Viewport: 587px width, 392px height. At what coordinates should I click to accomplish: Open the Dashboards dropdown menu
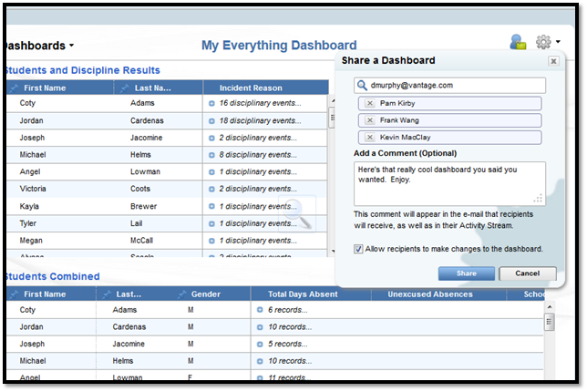[x=39, y=46]
